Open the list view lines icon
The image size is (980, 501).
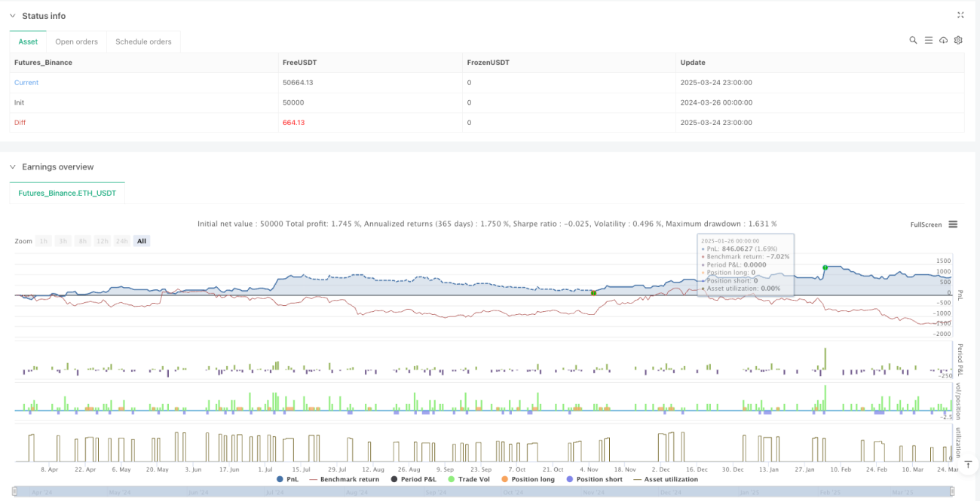click(928, 41)
